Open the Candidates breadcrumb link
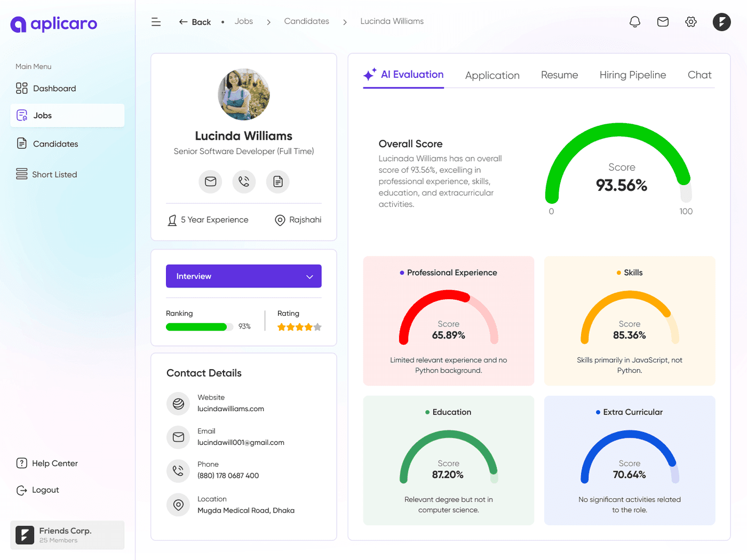 (x=307, y=21)
